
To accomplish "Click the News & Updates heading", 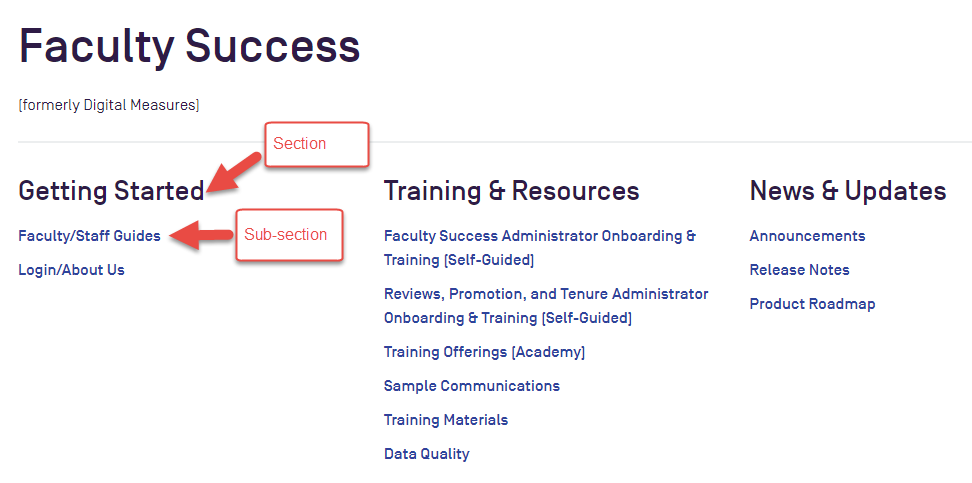I will coord(848,191).
